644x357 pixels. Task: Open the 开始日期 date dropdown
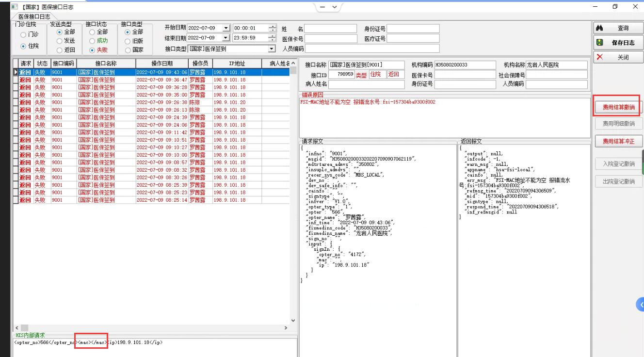pyautogui.click(x=225, y=28)
